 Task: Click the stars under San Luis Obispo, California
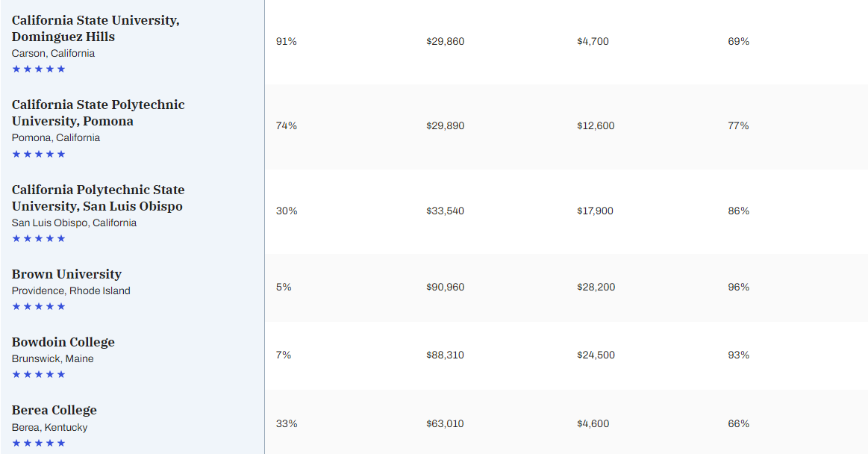click(39, 239)
